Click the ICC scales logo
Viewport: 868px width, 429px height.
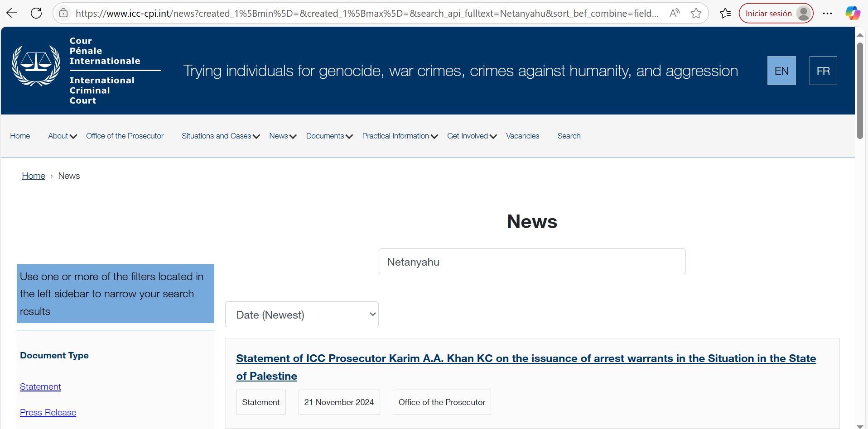(36, 66)
